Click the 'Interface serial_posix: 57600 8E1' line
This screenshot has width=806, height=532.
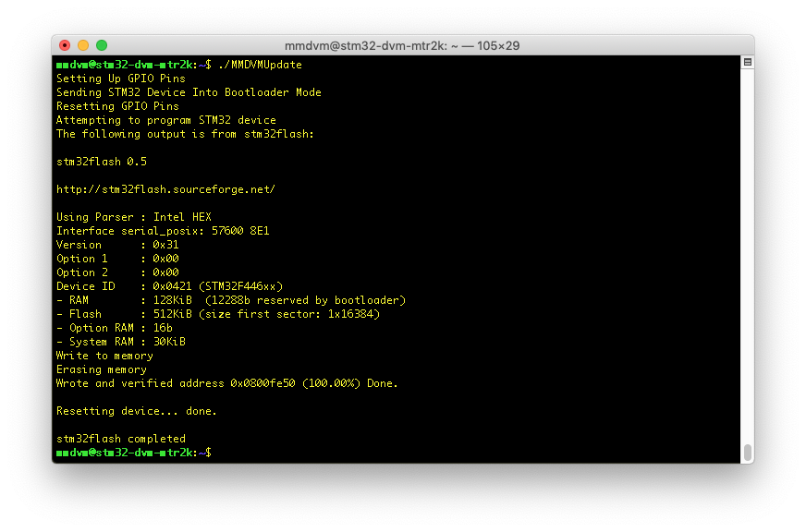point(163,231)
